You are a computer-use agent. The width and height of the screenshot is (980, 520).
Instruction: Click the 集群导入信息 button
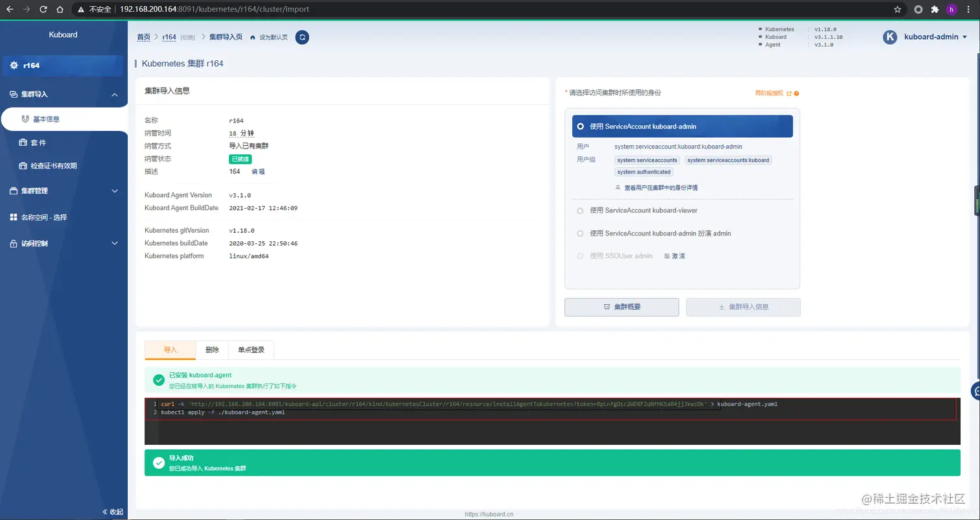(x=743, y=307)
